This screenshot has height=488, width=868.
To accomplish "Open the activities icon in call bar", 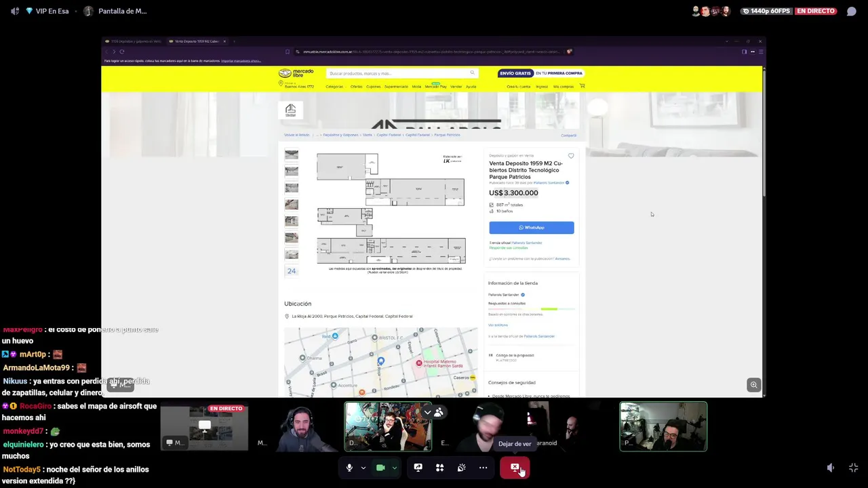I will pyautogui.click(x=439, y=468).
